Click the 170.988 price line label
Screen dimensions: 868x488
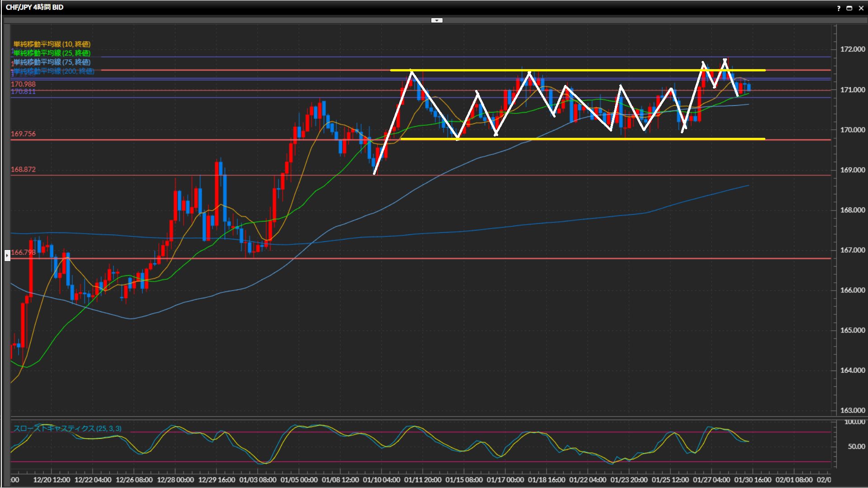(x=23, y=84)
